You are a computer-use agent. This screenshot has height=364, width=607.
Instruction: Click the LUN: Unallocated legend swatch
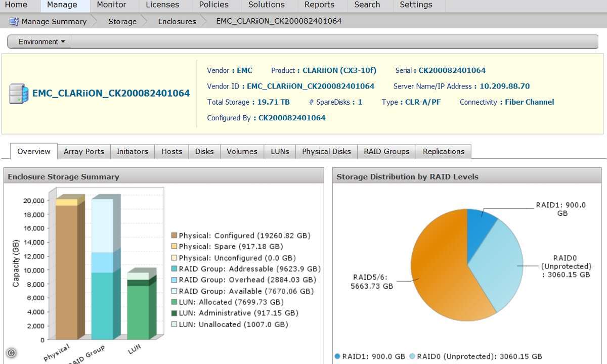174,325
